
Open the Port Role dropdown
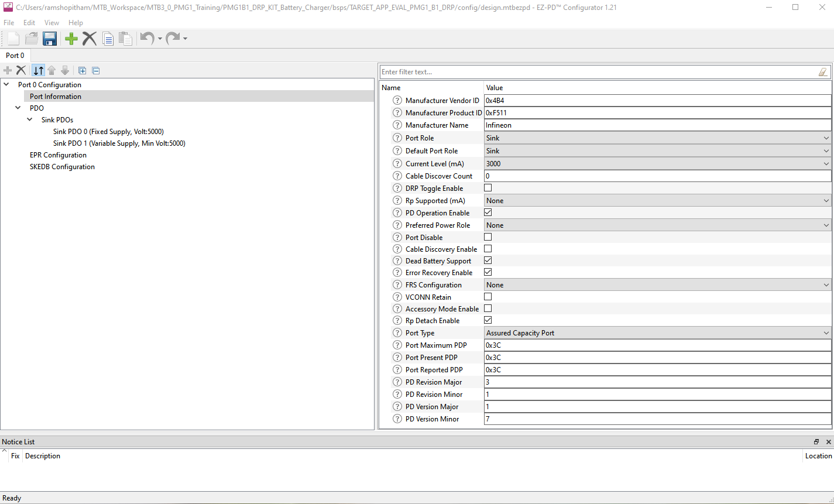click(658, 138)
